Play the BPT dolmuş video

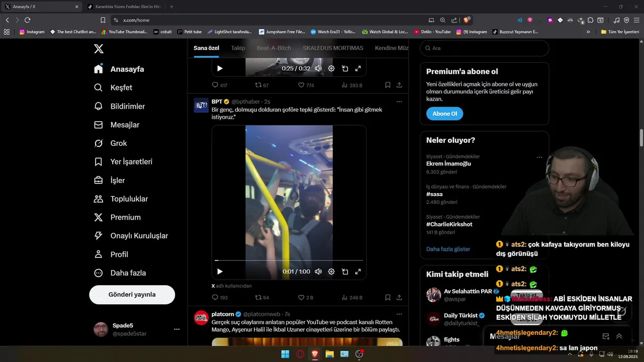point(220,271)
